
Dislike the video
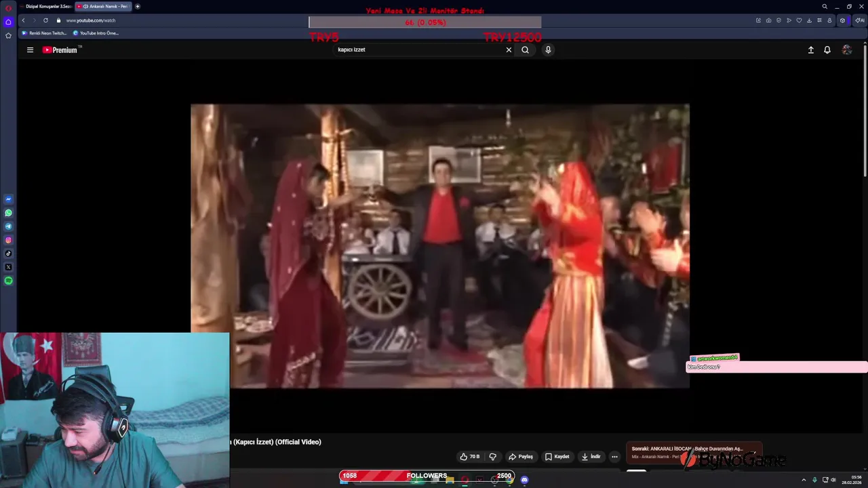pos(493,456)
